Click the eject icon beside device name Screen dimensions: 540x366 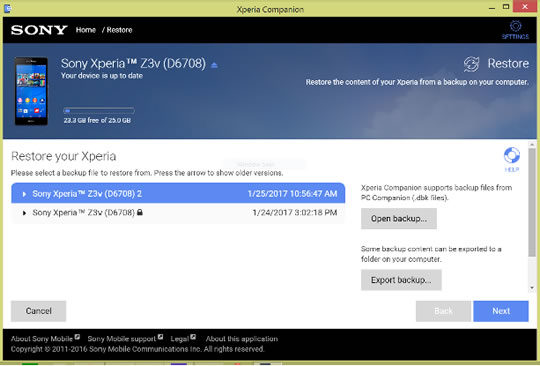click(x=214, y=65)
